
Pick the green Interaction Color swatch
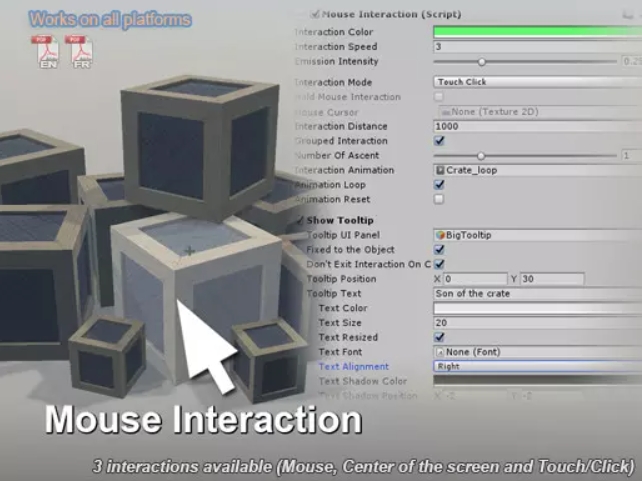tap(538, 32)
